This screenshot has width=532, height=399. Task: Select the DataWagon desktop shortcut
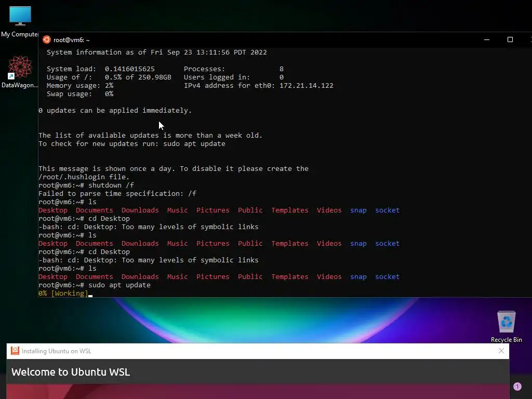[20, 72]
